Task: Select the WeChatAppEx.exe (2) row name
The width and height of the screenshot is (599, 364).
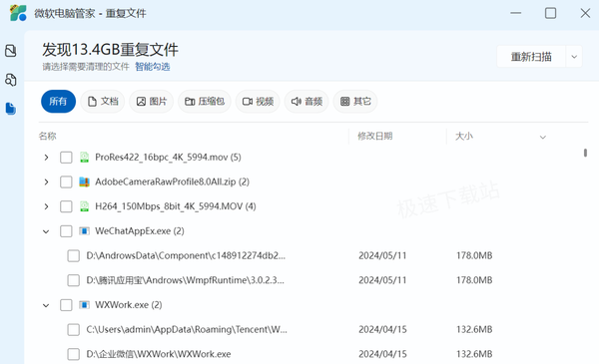Action: click(x=140, y=230)
